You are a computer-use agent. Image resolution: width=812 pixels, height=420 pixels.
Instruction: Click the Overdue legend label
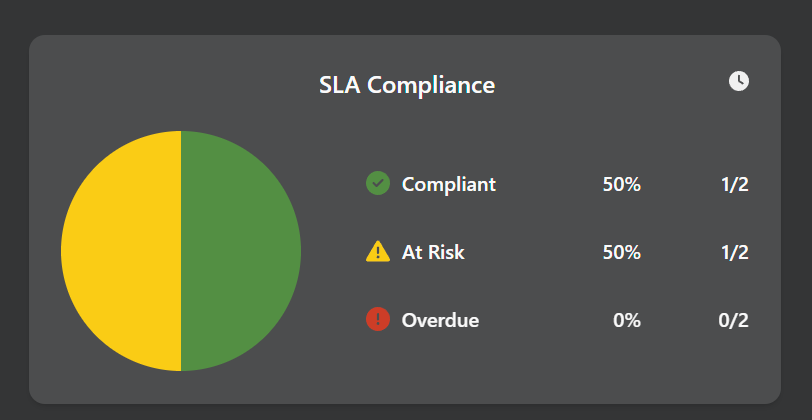coord(440,320)
